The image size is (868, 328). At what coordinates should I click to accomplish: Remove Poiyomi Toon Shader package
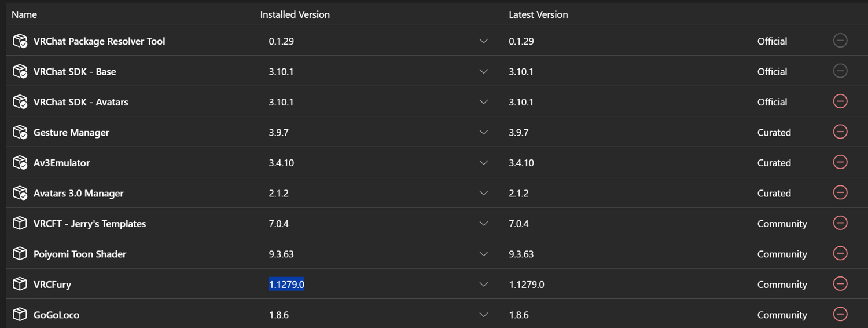tap(840, 253)
